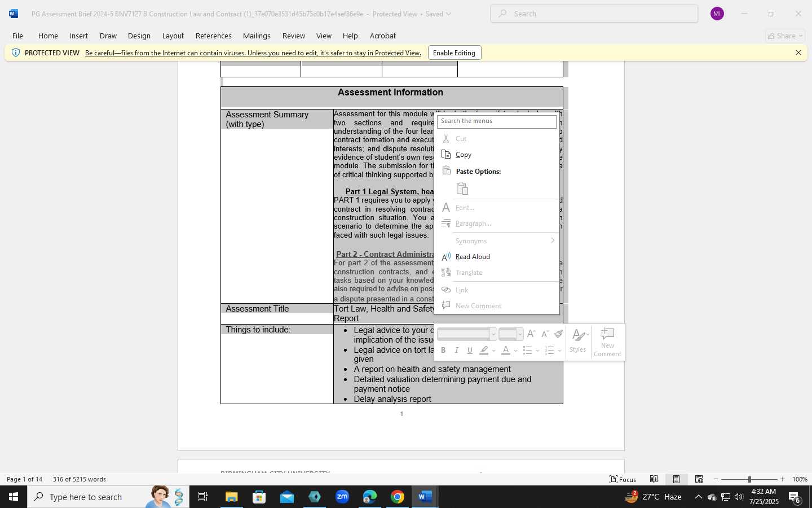Expand the Synonyms submenu arrow
812x508 pixels.
pos(553,240)
